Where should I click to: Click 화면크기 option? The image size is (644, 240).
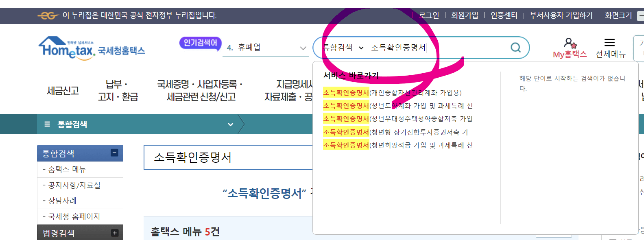(x=618, y=15)
